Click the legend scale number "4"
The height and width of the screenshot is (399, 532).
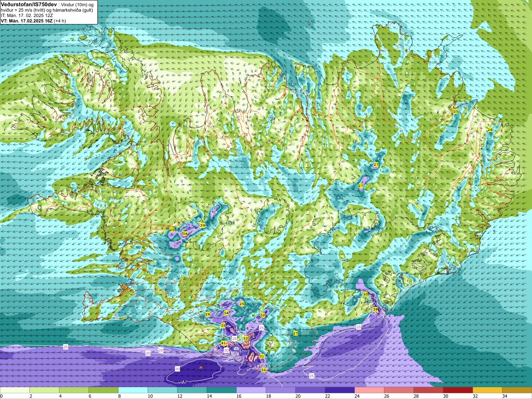60,396
